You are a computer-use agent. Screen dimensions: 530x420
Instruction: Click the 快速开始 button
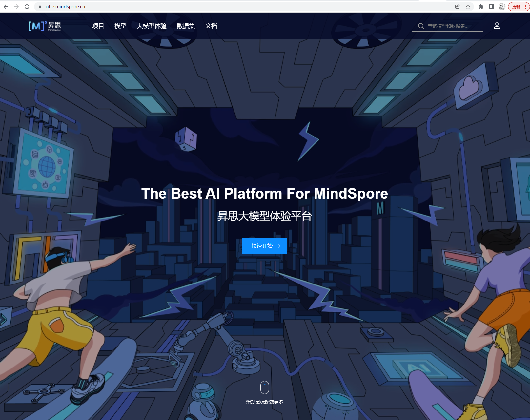coord(265,246)
